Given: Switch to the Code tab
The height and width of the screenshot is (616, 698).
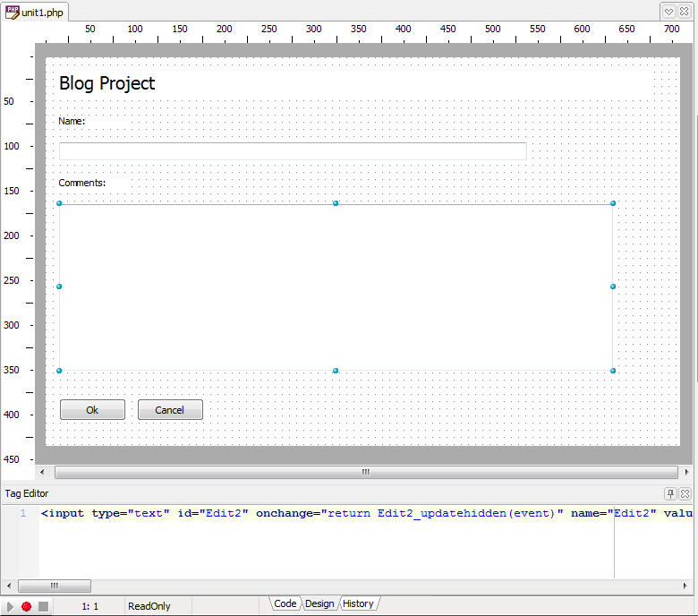Looking at the screenshot, I should pos(285,603).
